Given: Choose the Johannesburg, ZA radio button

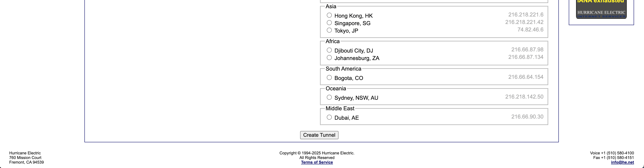Looking at the screenshot, I should pyautogui.click(x=329, y=58).
